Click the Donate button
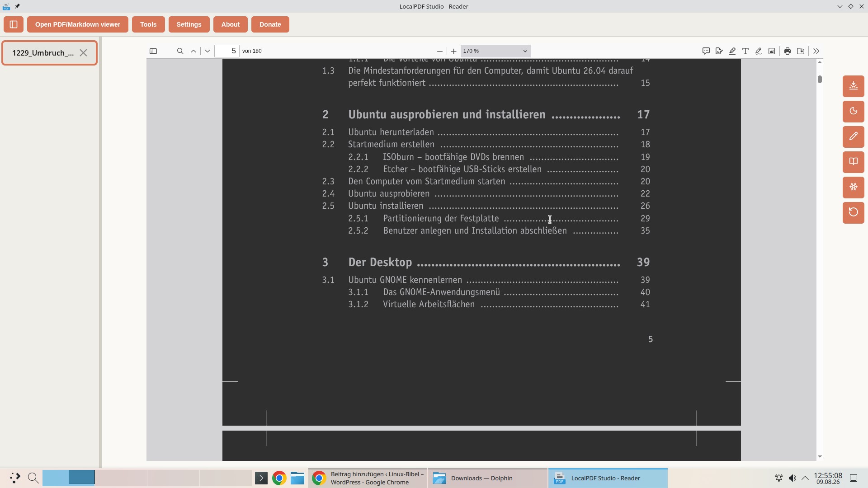 click(x=270, y=24)
